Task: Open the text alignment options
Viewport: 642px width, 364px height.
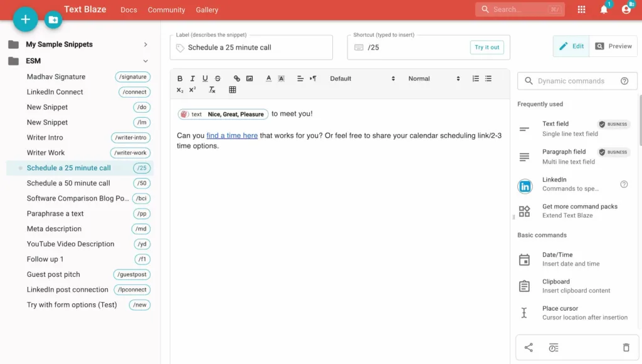Action: 300,78
